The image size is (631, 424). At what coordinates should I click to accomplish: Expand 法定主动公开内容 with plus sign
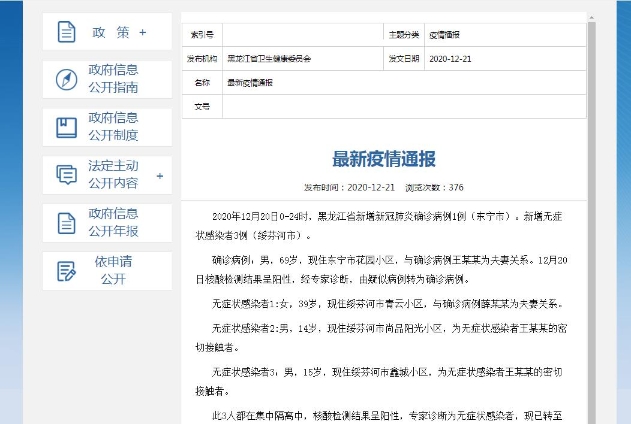point(160,176)
